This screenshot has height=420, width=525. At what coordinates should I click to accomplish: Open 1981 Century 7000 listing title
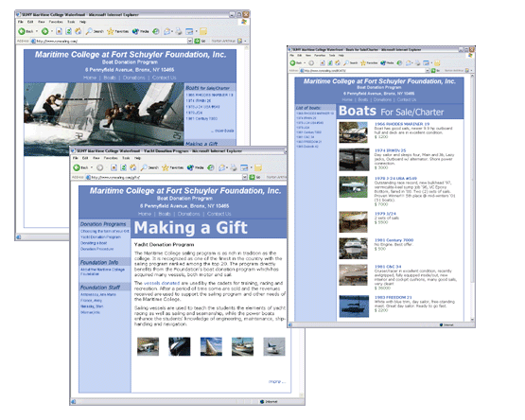point(394,240)
